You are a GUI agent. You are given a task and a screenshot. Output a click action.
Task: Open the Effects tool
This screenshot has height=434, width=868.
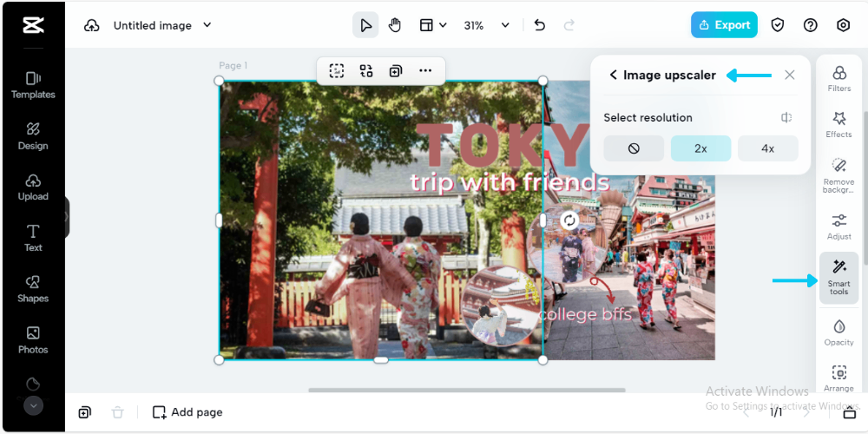[x=839, y=124]
